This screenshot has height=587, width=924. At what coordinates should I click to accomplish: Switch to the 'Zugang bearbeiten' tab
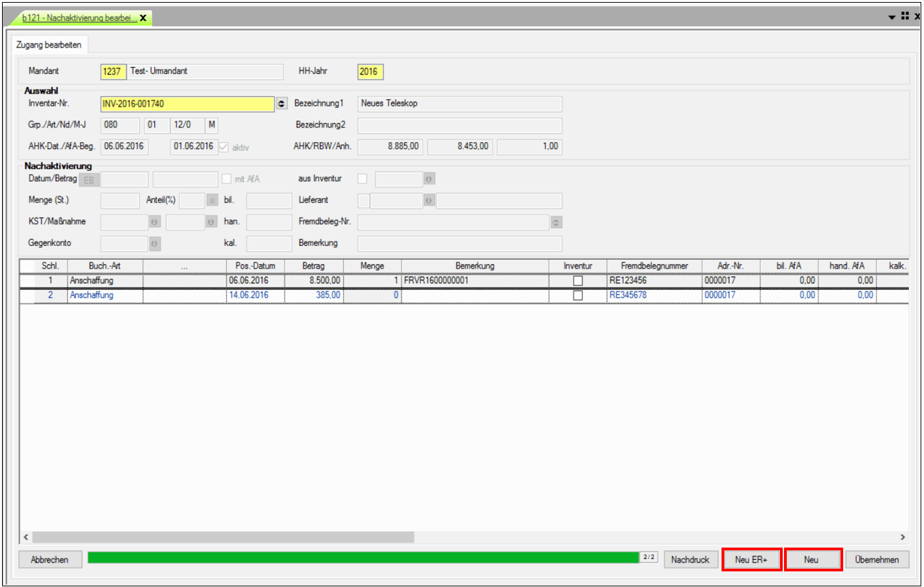(x=49, y=44)
